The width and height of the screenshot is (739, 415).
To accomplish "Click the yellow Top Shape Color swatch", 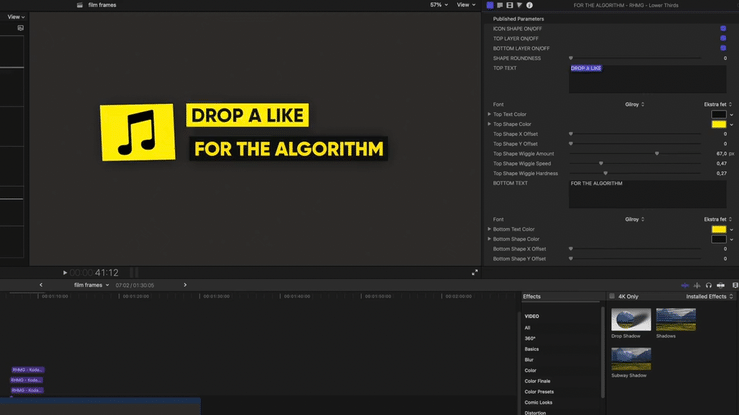I will coord(719,124).
